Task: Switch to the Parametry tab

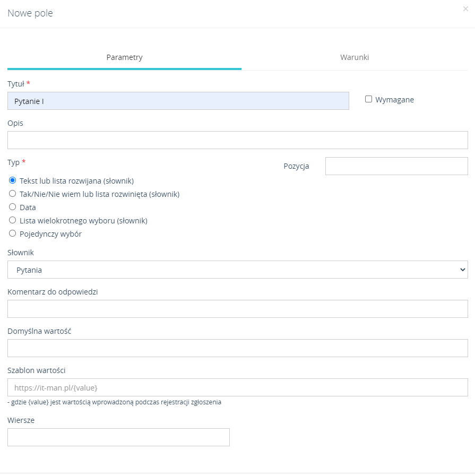Action: click(x=124, y=57)
